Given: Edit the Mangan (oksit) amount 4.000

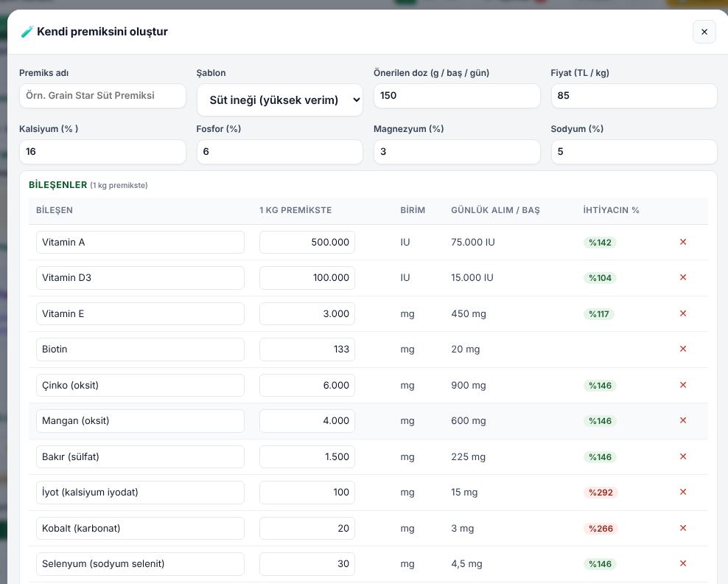Looking at the screenshot, I should [x=307, y=420].
